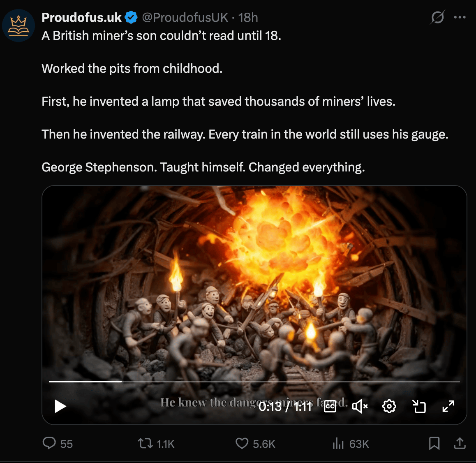The width and height of the screenshot is (476, 463).
Task: Toggle closed captions with the CC button
Action: pos(330,406)
